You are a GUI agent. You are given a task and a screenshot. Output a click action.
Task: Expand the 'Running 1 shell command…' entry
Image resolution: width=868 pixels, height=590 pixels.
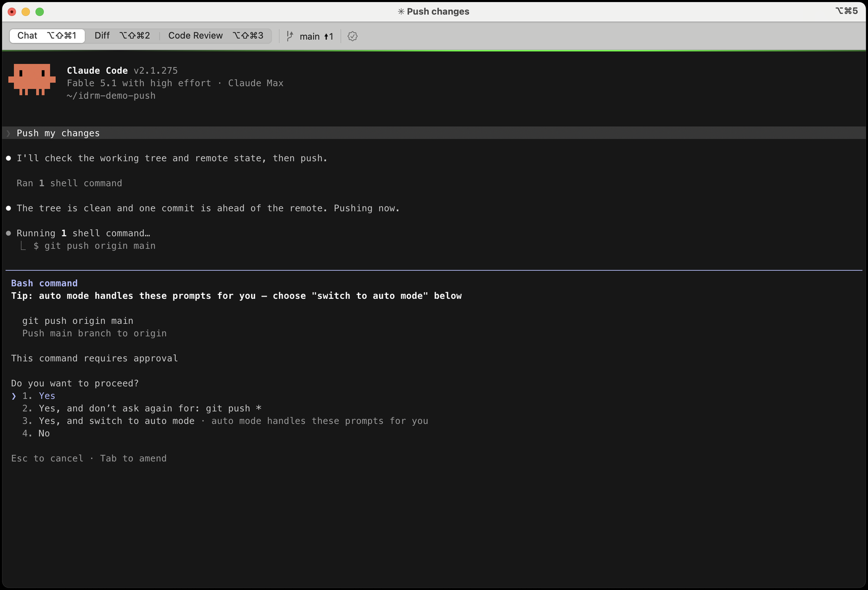point(84,233)
